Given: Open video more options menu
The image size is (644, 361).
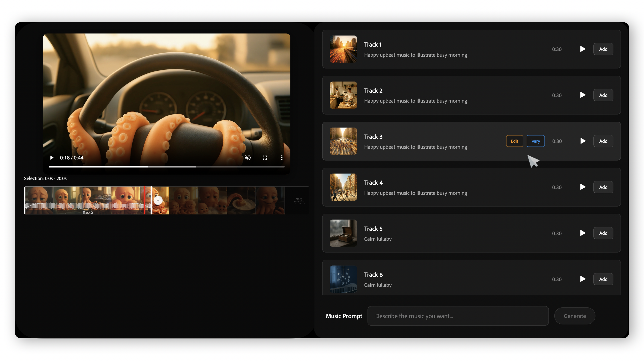Looking at the screenshot, I should pyautogui.click(x=282, y=158).
